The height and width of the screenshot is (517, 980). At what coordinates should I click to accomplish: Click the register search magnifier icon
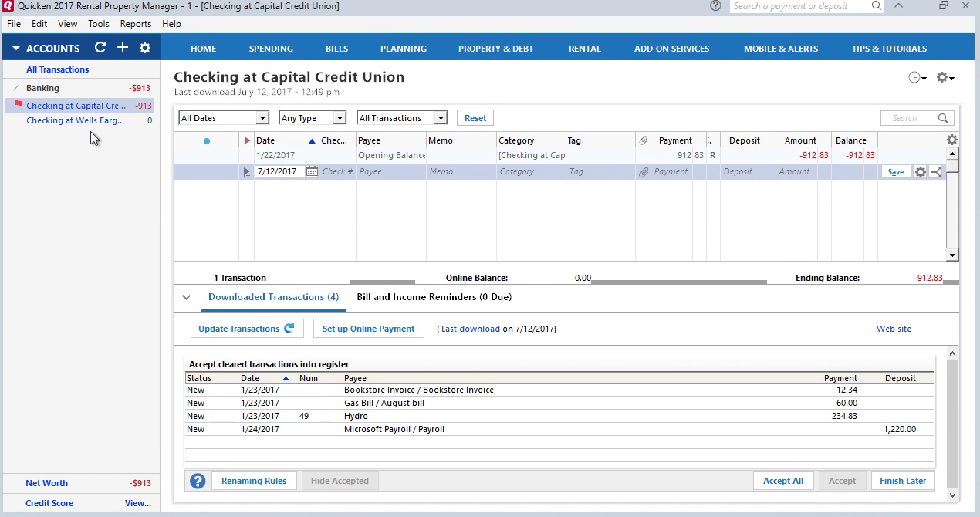point(943,118)
